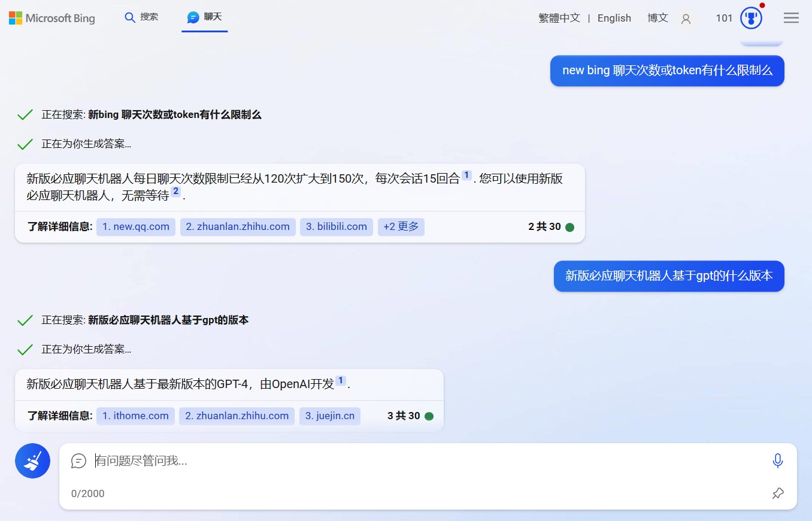
Task: Click the checkmark beside 正在搜索: 新版必应聊天机器人
Action: [25, 320]
